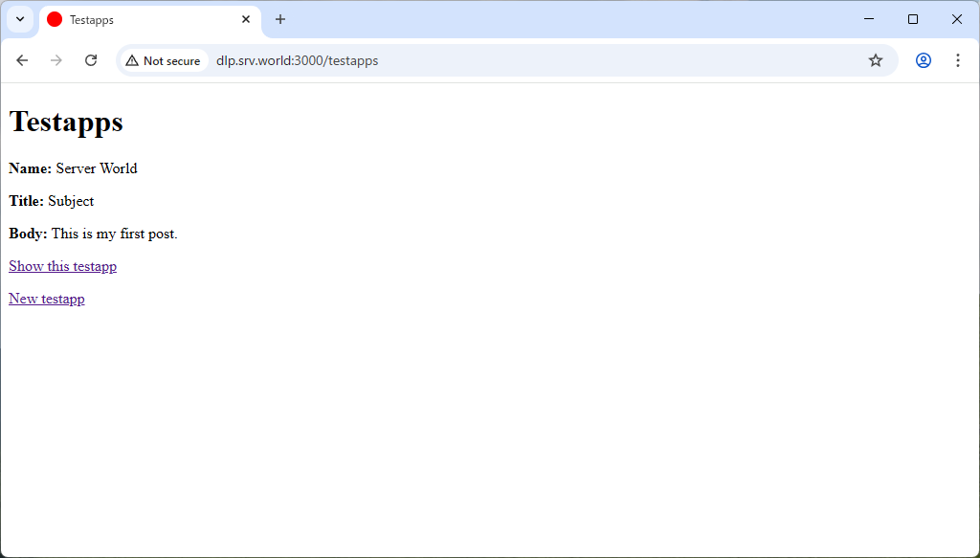Open Chrome's three-dot customize menu
The height and width of the screenshot is (558, 980).
point(957,59)
